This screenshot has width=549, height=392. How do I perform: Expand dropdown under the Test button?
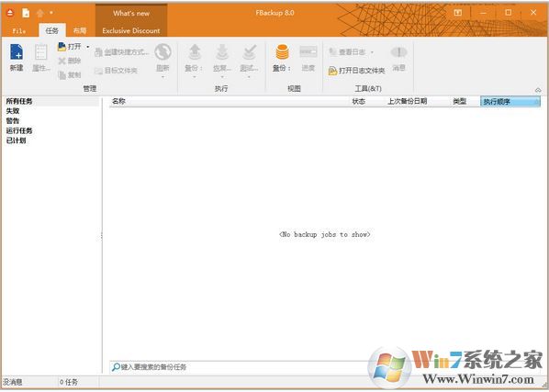tap(249, 76)
